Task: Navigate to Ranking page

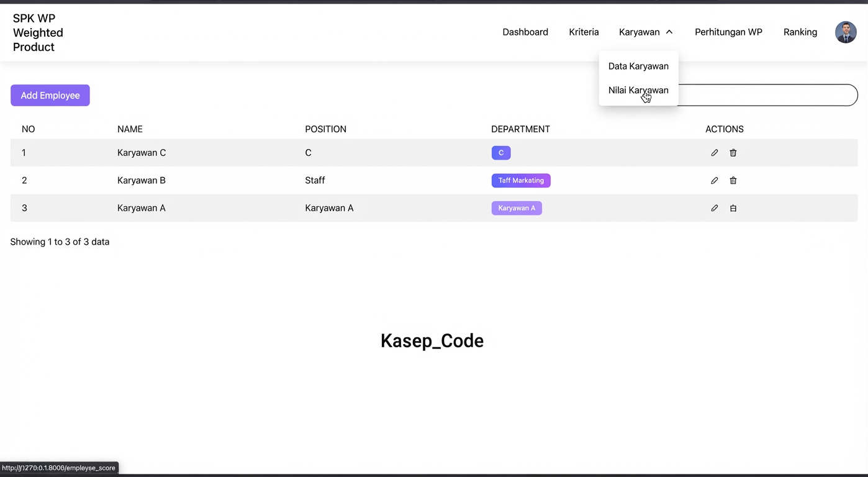Action: [800, 32]
